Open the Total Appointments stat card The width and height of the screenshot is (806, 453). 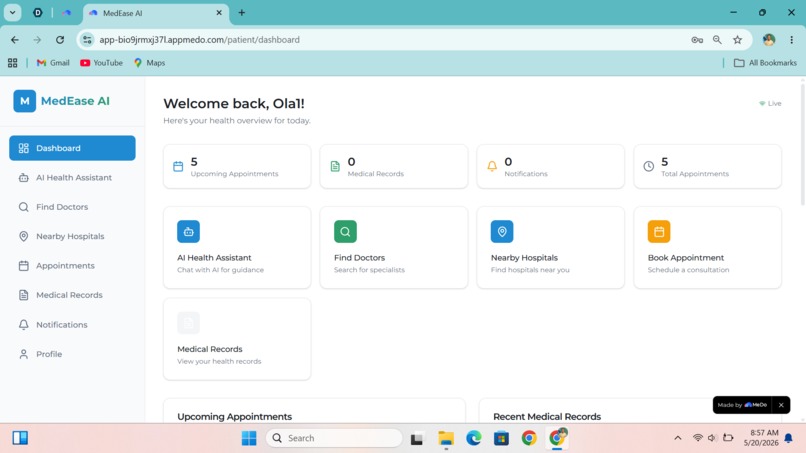point(707,167)
